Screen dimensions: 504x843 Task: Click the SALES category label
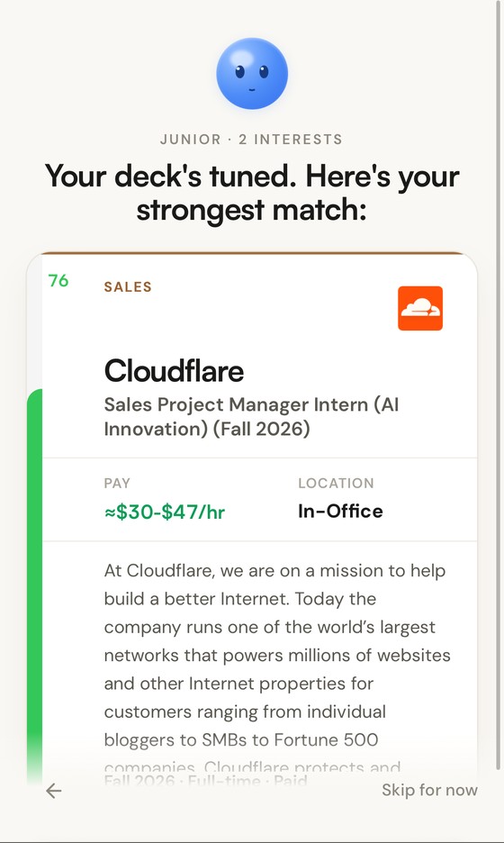click(128, 287)
